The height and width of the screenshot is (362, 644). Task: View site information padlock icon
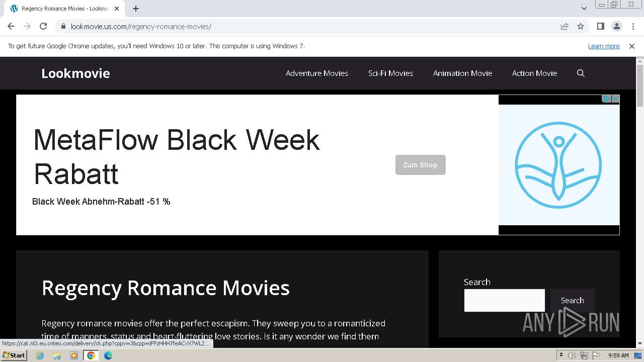(x=63, y=27)
